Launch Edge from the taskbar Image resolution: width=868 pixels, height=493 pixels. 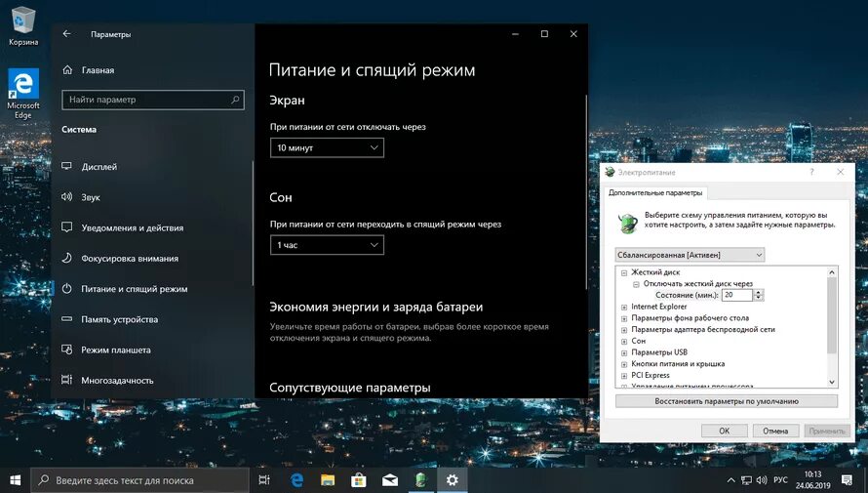click(x=296, y=480)
